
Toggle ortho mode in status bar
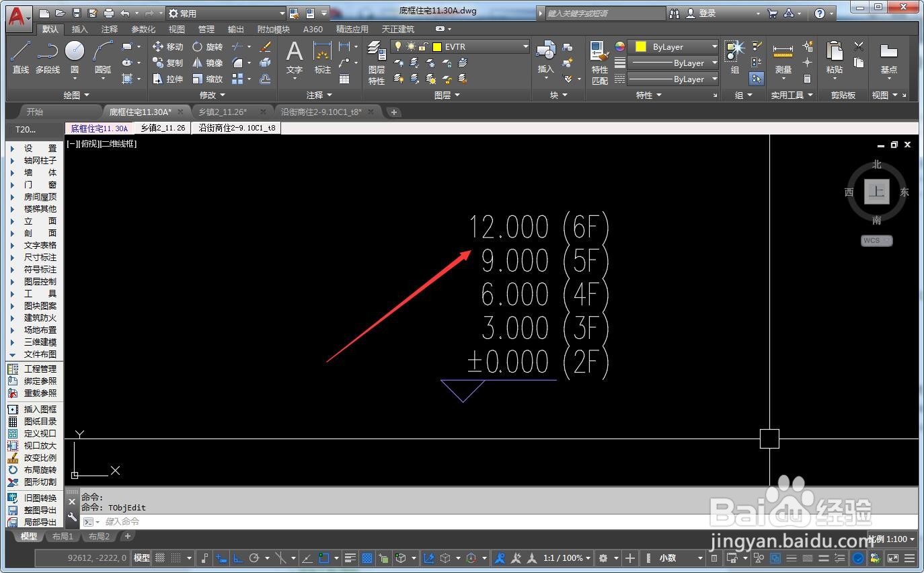pyautogui.click(x=238, y=558)
